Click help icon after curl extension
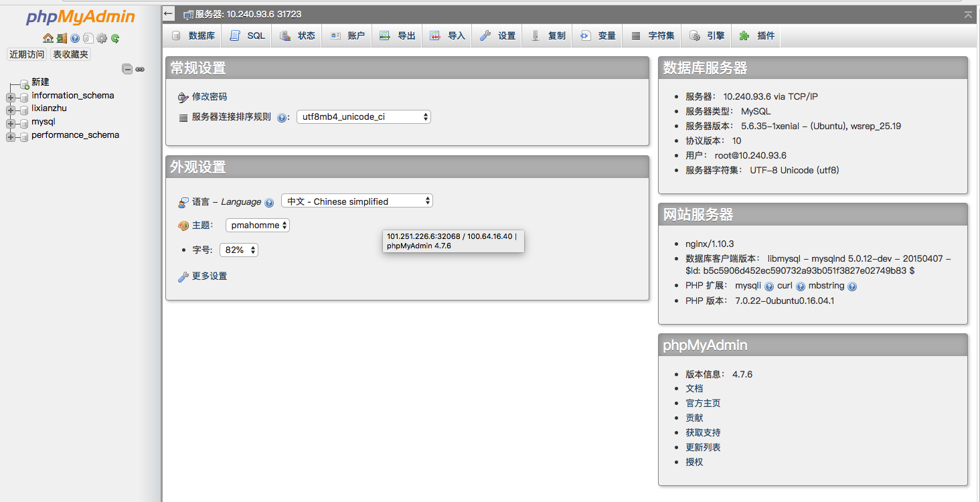Image resolution: width=980 pixels, height=502 pixels. [x=801, y=286]
